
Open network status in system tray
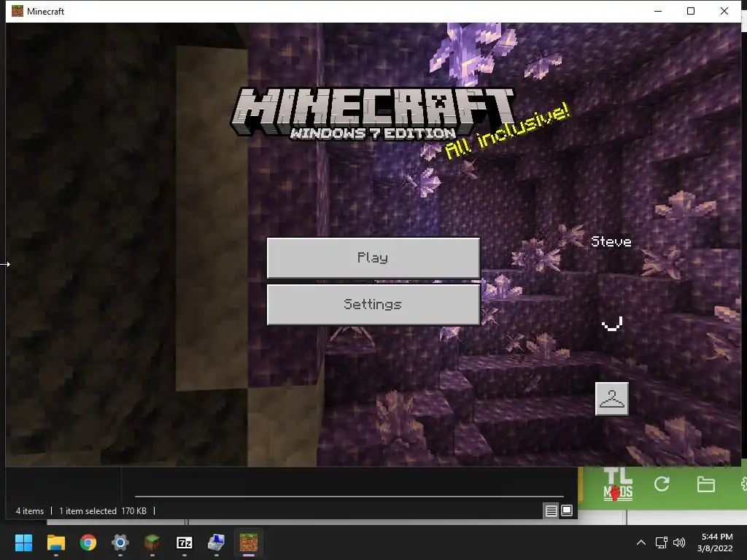661,542
